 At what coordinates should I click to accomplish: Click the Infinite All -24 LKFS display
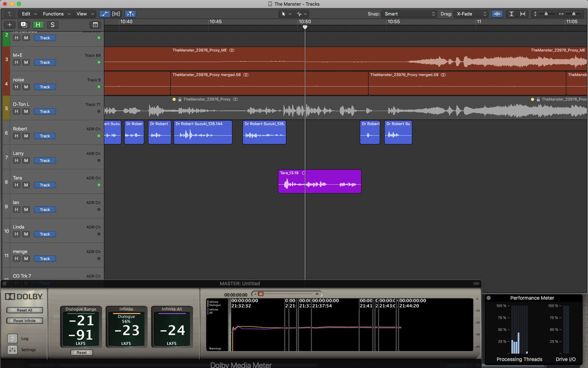tap(171, 329)
